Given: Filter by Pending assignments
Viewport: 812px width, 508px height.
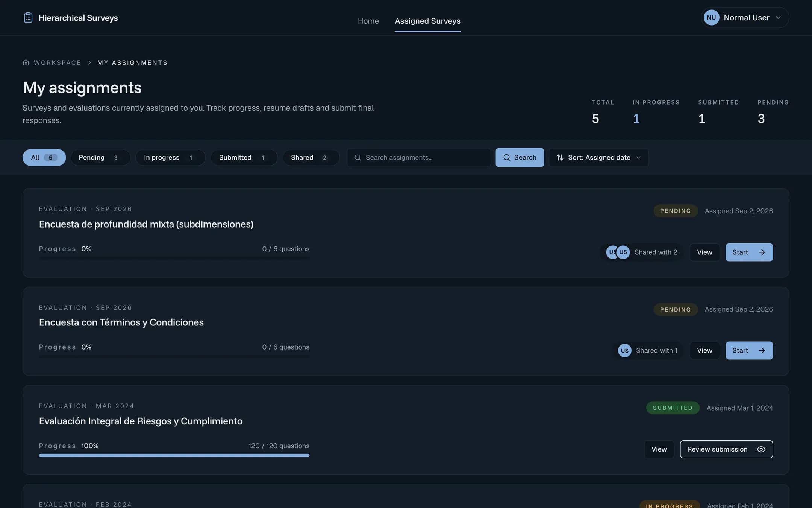Looking at the screenshot, I should pyautogui.click(x=100, y=157).
